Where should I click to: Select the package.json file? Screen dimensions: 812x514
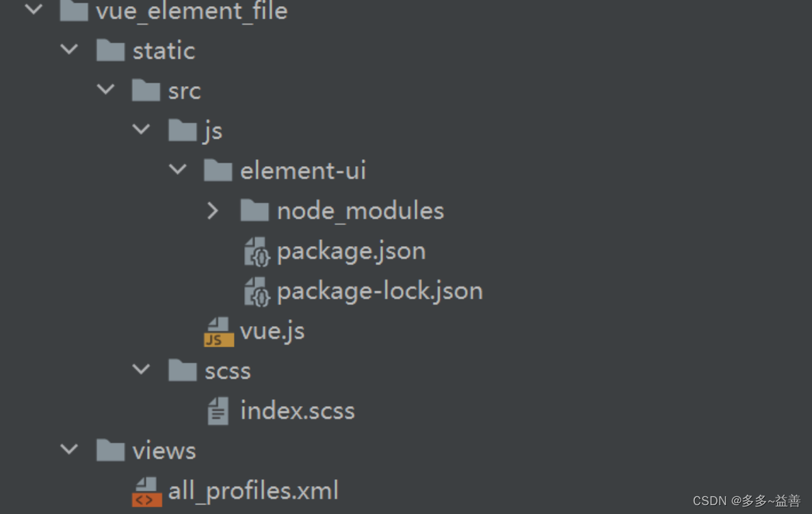tap(351, 250)
